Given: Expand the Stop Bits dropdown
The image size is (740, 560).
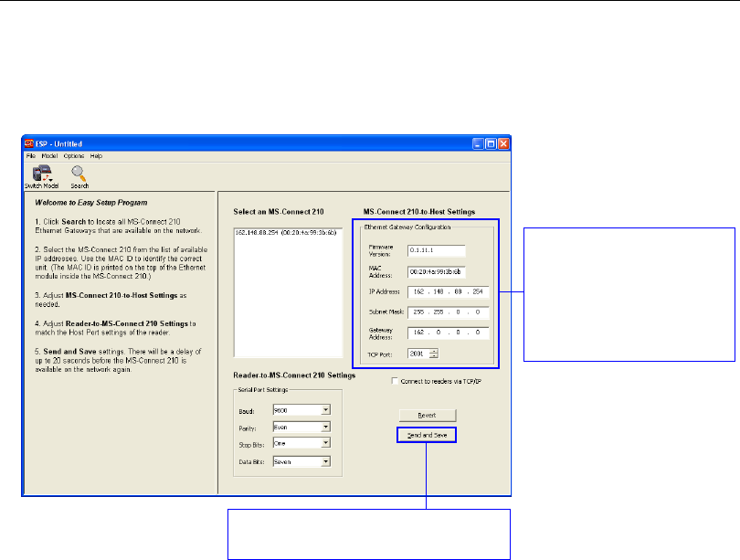Looking at the screenshot, I should coord(325,443).
